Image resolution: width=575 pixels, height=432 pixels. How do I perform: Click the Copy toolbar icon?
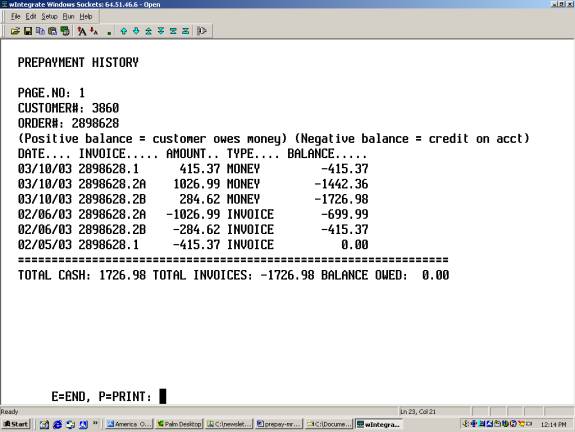(40, 31)
